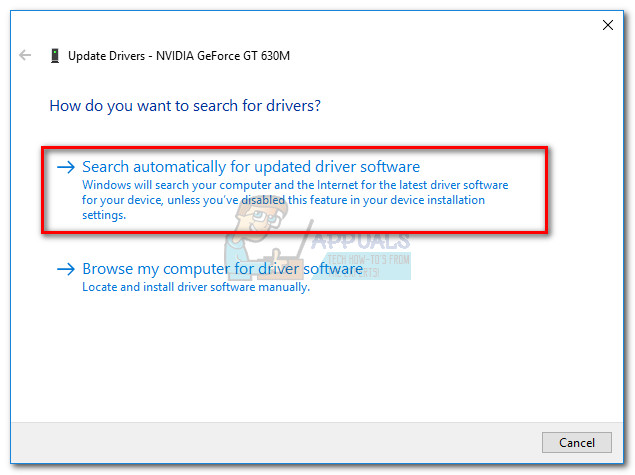The height and width of the screenshot is (475, 635).
Task: Click the Cancel button
Action: click(577, 442)
